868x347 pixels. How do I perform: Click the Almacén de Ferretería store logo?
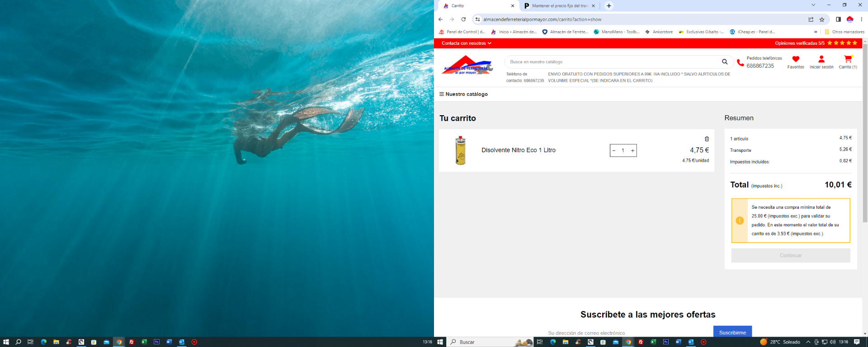coord(467,66)
